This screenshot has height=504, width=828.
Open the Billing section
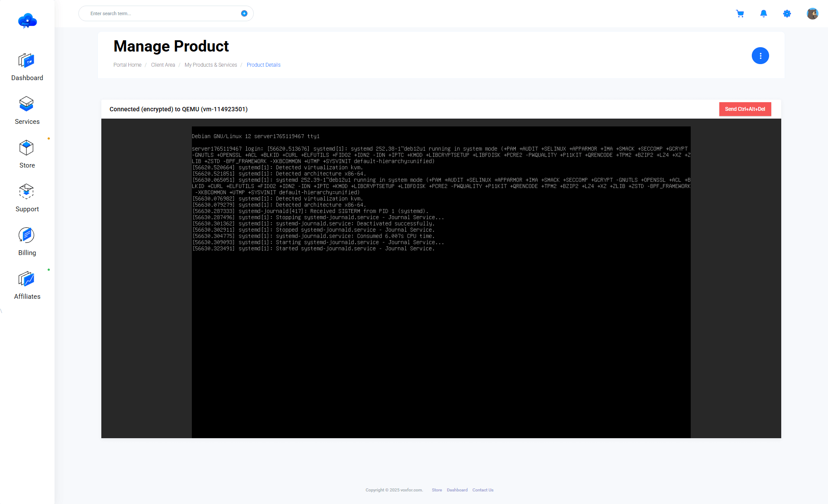click(27, 241)
